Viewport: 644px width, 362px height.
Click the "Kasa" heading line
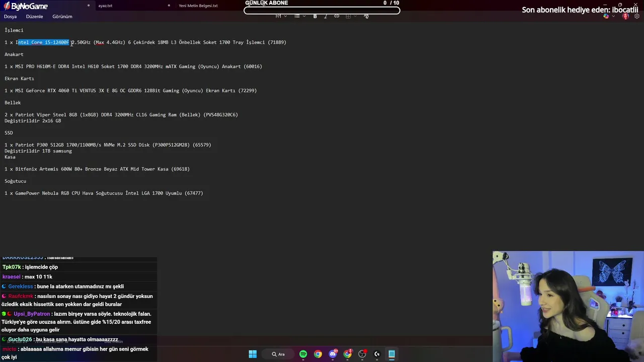click(10, 157)
